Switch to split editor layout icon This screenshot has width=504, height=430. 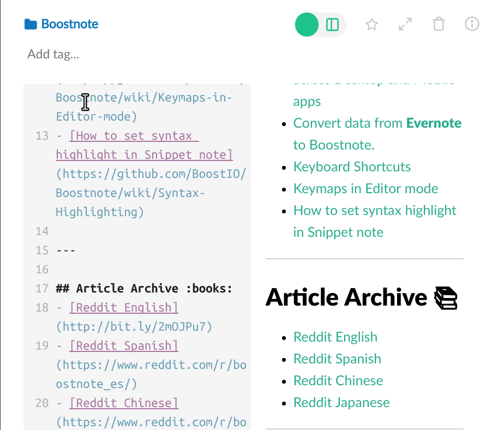pyautogui.click(x=332, y=25)
